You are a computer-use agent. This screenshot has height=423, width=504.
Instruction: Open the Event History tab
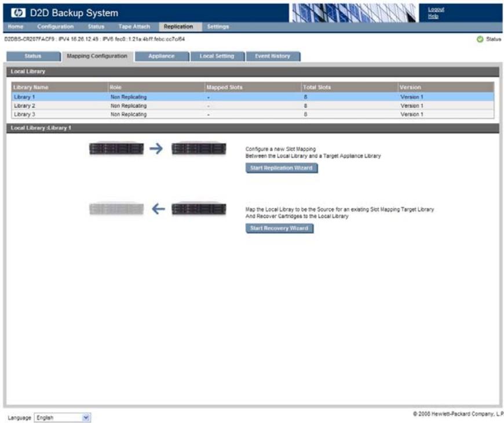273,56
